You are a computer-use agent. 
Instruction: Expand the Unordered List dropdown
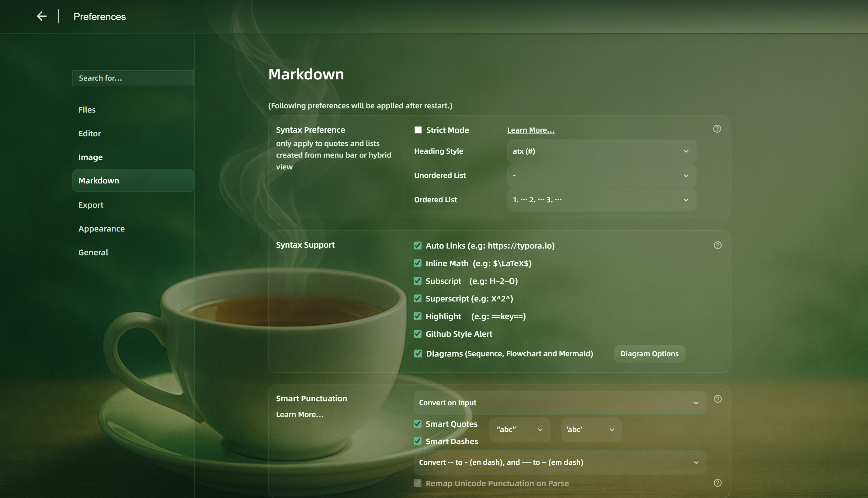point(601,176)
